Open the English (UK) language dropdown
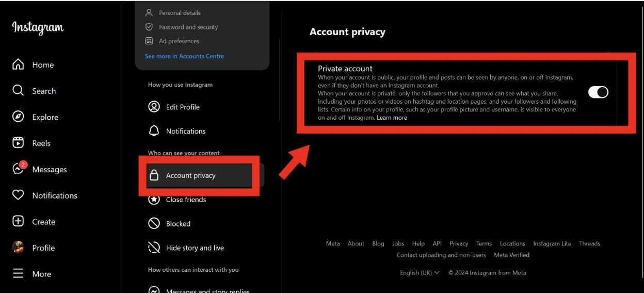This screenshot has width=644, height=293. pyautogui.click(x=420, y=272)
